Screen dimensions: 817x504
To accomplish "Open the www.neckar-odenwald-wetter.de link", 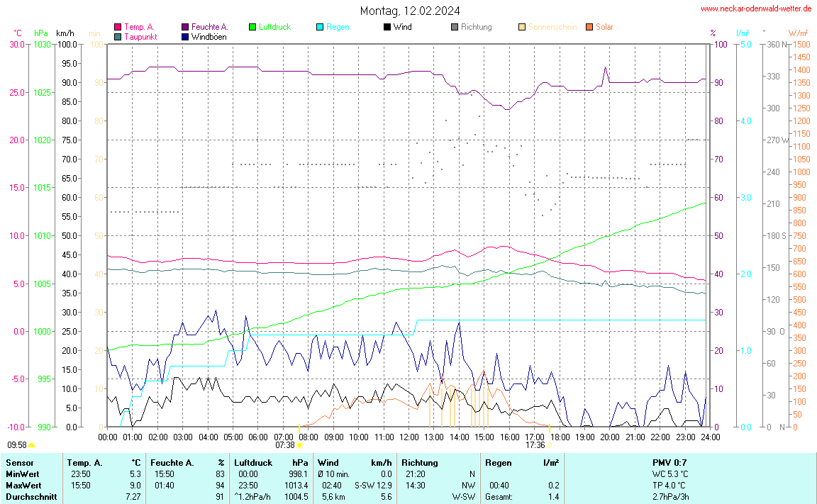I will tap(756, 9).
